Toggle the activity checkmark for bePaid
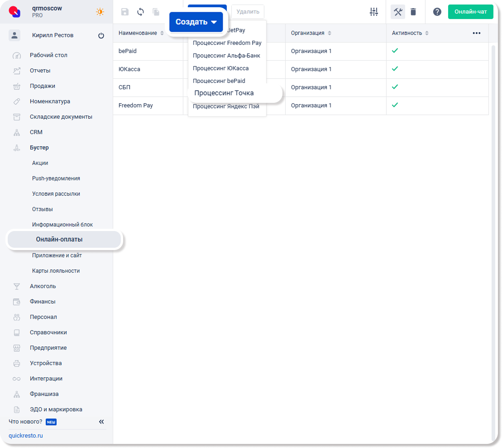This screenshot has width=502, height=448. point(395,51)
